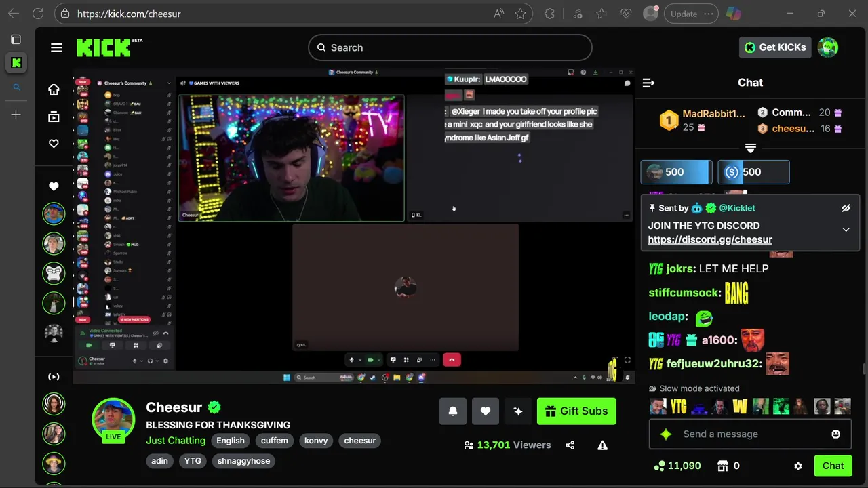Share the Cheesur stream
This screenshot has width=868, height=488.
[570, 445]
